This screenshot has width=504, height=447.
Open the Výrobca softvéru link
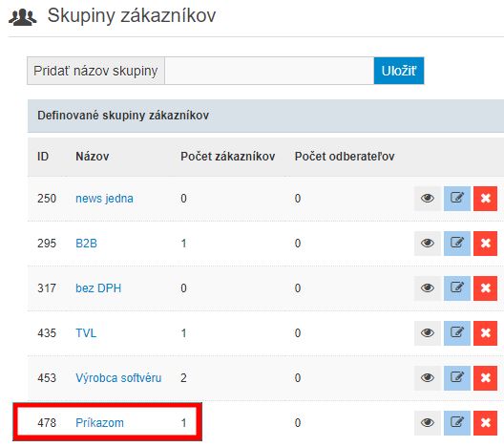pyautogui.click(x=118, y=378)
